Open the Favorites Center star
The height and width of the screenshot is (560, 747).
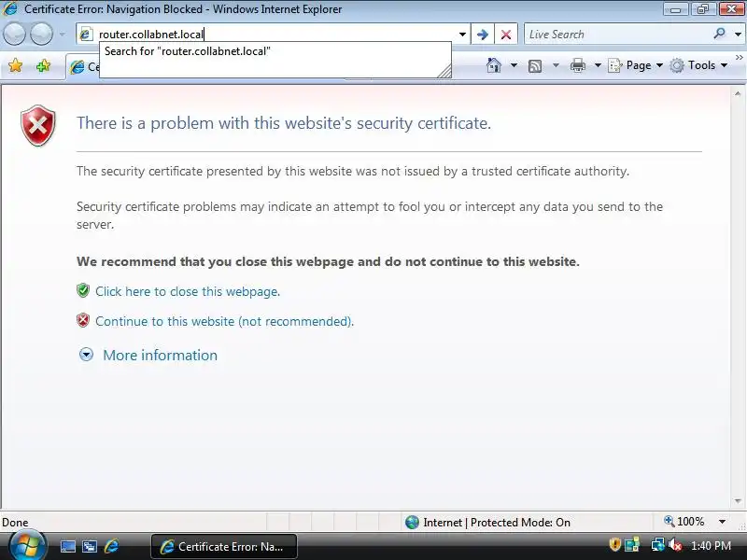15,65
